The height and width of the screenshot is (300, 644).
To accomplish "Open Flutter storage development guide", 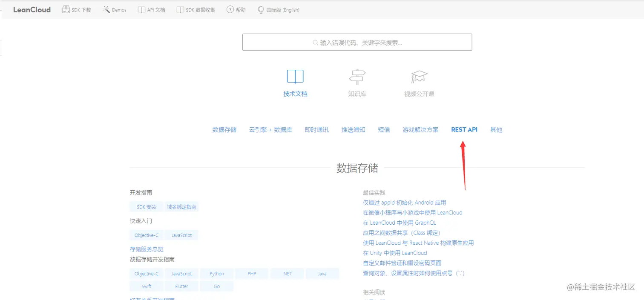I will (x=181, y=286).
